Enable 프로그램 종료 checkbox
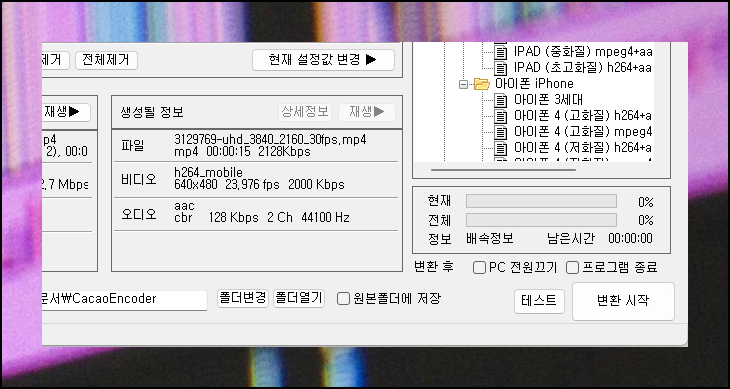Image resolution: width=730 pixels, height=389 pixels. (572, 268)
